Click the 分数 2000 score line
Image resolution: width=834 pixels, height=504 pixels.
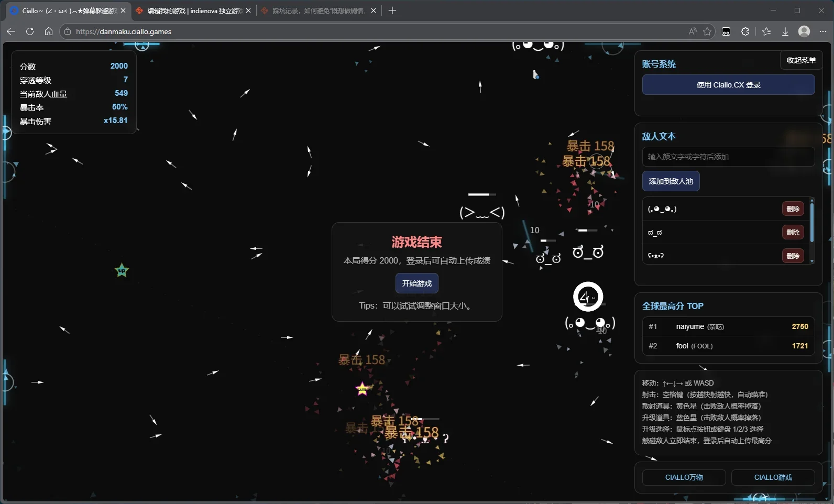[x=74, y=67]
